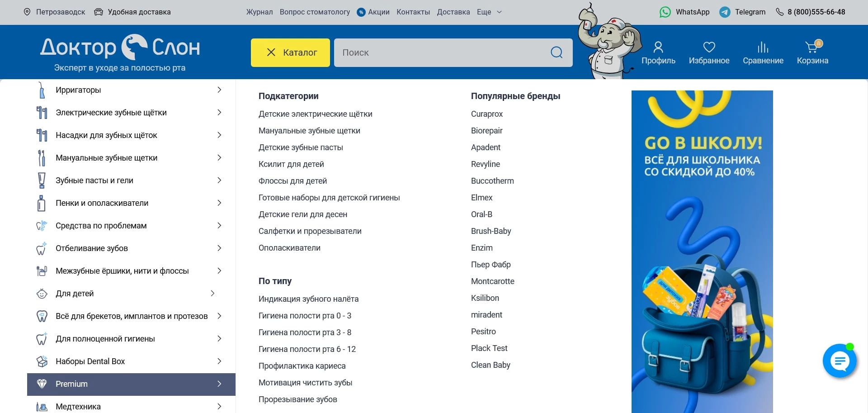Click the search magnifier icon
This screenshot has height=413, width=868.
tap(557, 52)
